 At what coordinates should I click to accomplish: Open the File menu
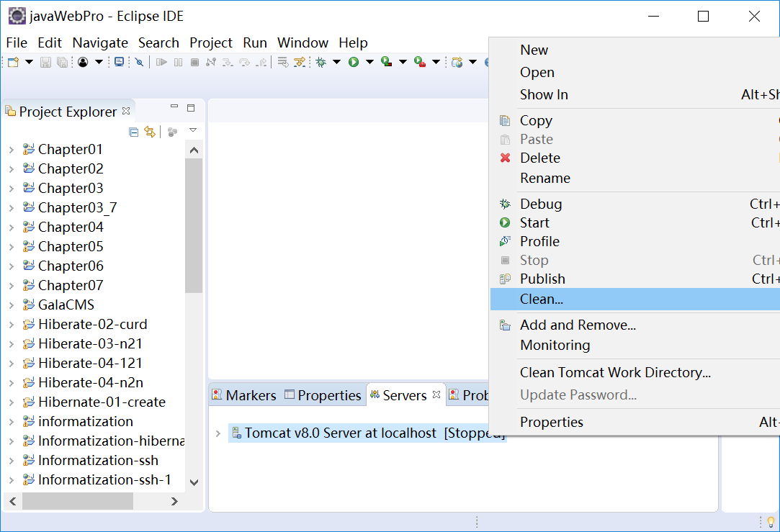17,42
